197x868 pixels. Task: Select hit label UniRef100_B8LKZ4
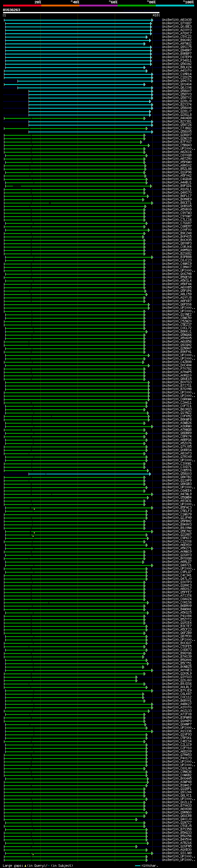pyautogui.click(x=177, y=67)
